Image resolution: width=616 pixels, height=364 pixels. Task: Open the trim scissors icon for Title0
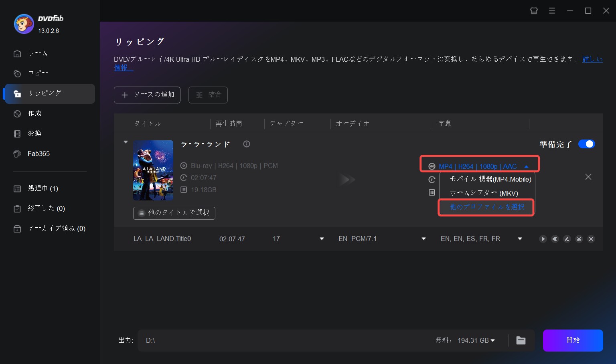coord(579,239)
